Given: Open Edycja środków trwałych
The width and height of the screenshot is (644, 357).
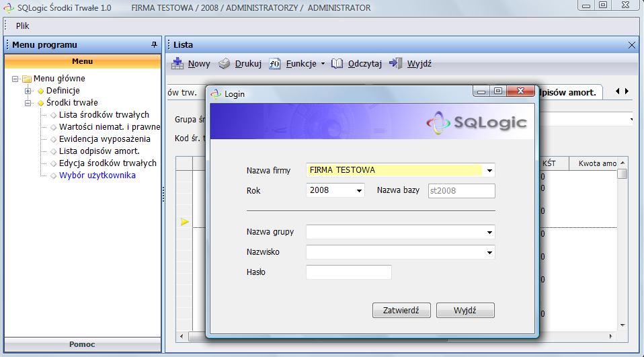Looking at the screenshot, I should (108, 163).
